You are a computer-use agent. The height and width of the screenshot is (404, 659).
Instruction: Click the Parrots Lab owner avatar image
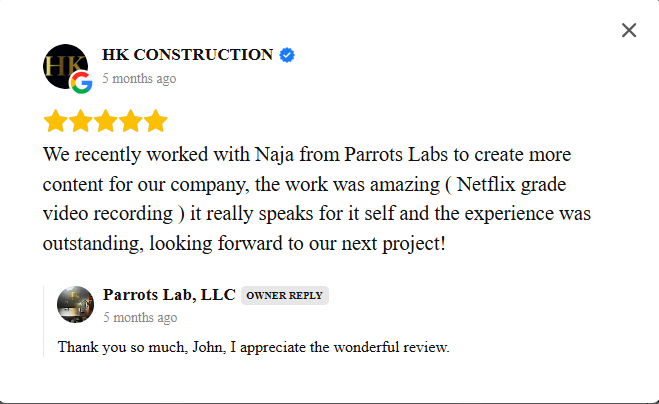(75, 304)
